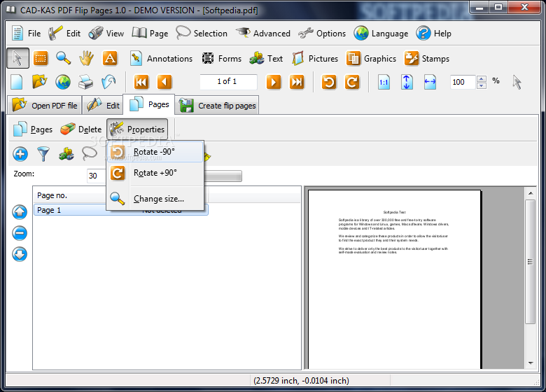
Task: Select the hand pan tool
Action: pos(86,58)
